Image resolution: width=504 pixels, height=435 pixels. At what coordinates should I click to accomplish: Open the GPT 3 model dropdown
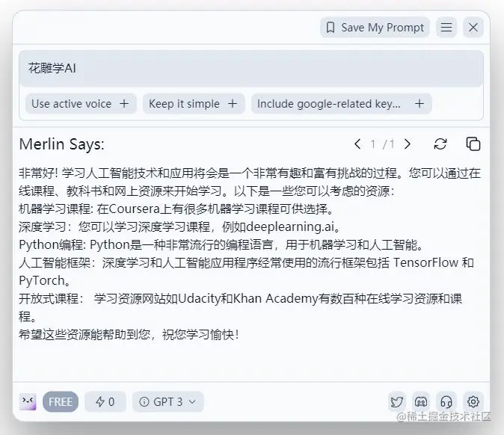click(x=168, y=401)
